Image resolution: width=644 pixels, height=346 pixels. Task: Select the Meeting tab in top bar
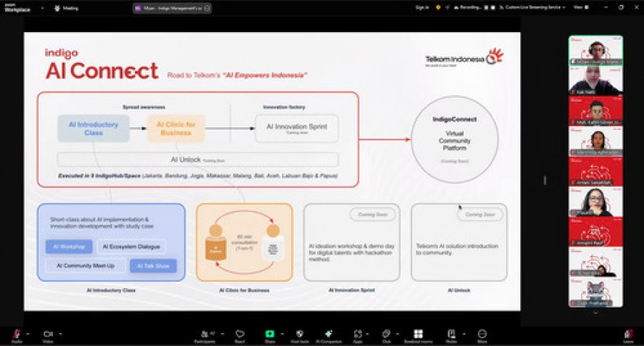pos(66,8)
